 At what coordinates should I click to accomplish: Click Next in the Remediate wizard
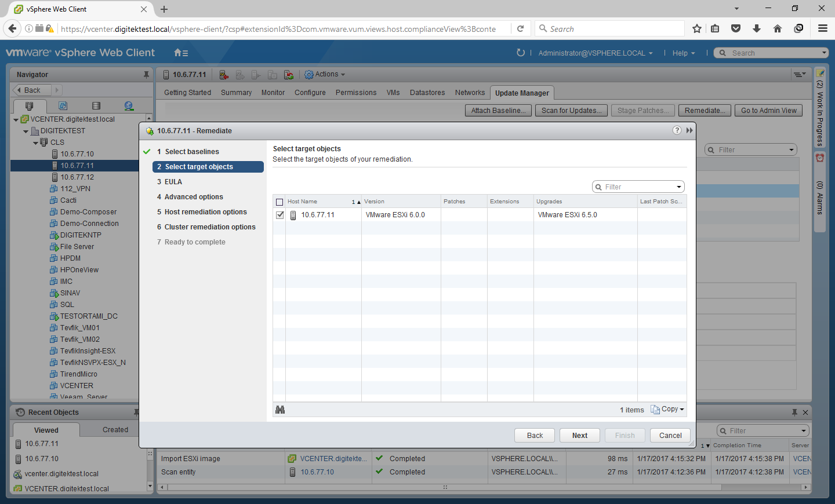pyautogui.click(x=580, y=436)
